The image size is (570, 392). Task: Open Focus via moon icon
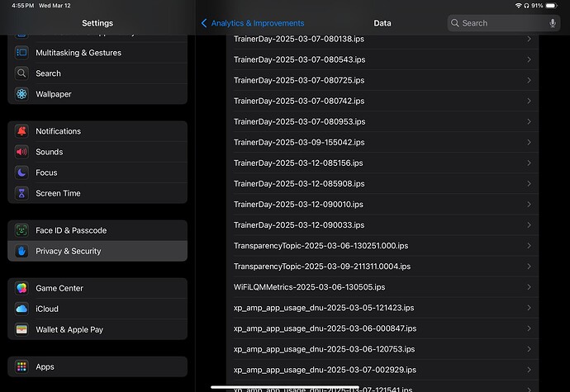point(21,172)
